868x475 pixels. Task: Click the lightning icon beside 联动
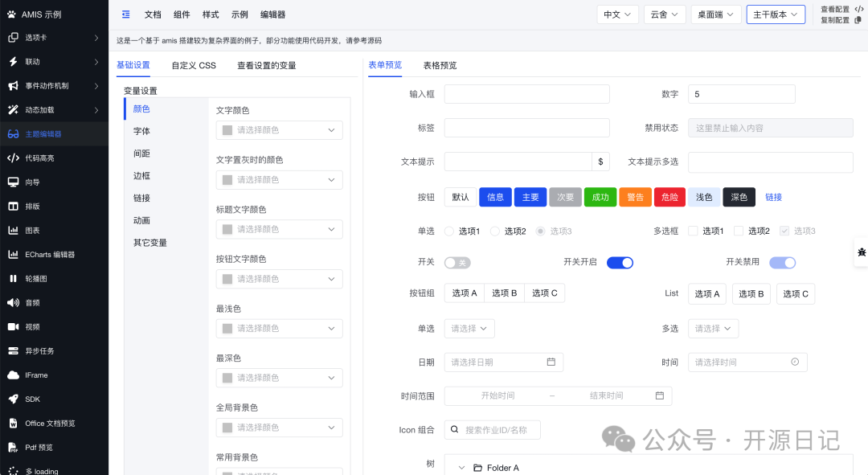point(13,62)
